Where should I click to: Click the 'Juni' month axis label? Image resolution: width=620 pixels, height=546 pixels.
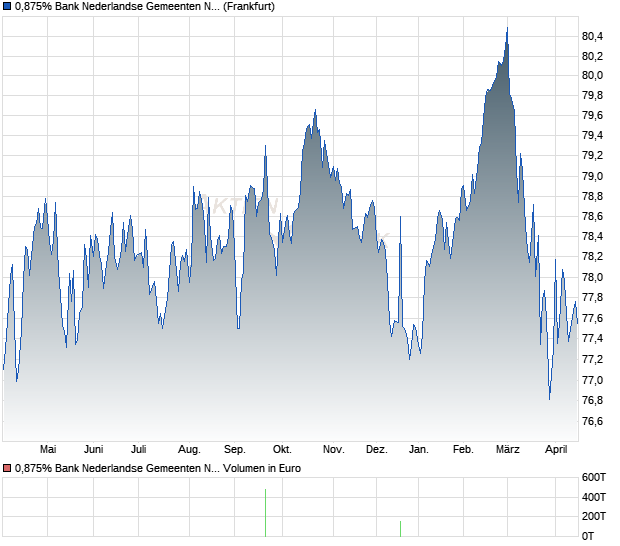click(94, 450)
